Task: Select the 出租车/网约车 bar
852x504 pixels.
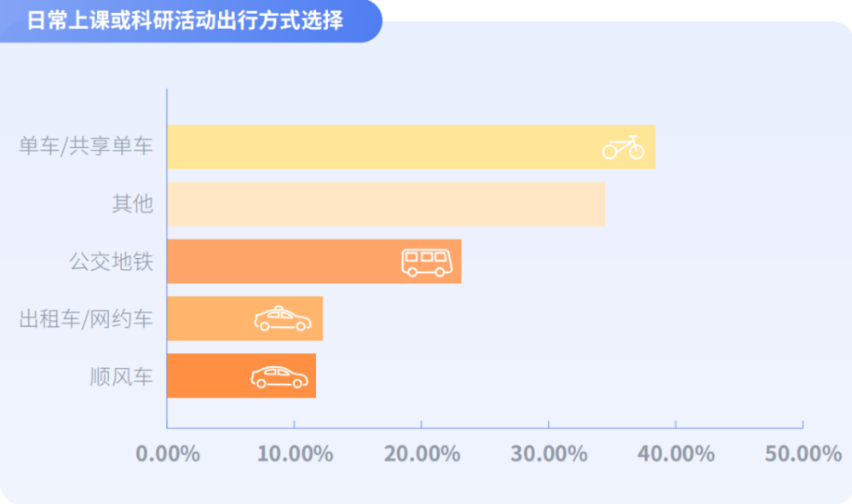Action: (245, 318)
